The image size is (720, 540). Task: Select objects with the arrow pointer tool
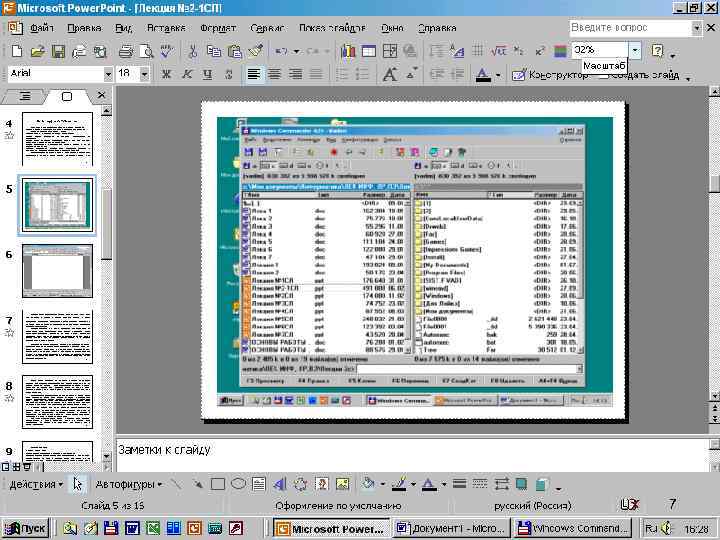77,484
